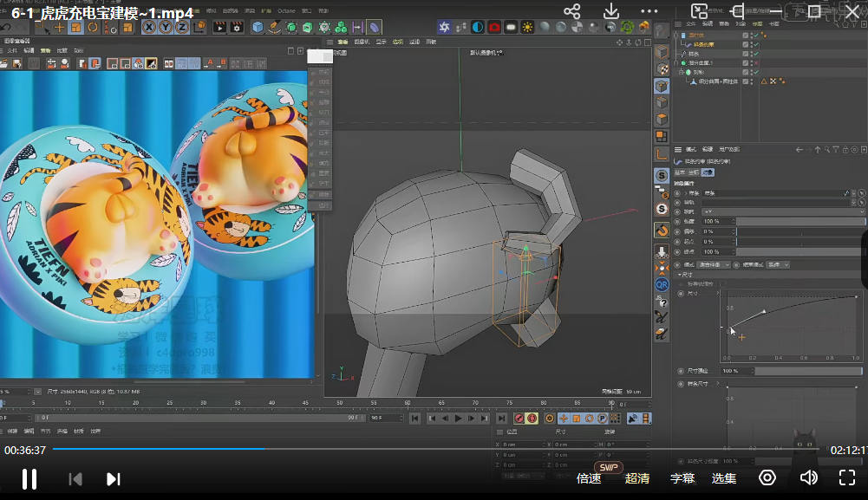Screen dimensions: 868x500
Task: Click the video progress bar
Action: point(434,449)
